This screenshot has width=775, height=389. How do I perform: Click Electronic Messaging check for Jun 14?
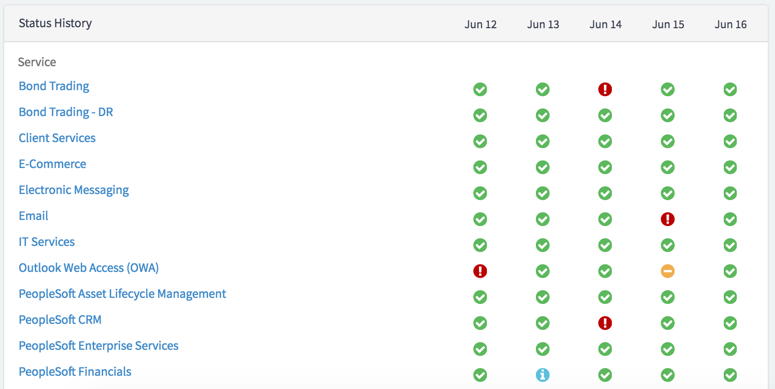pos(605,193)
